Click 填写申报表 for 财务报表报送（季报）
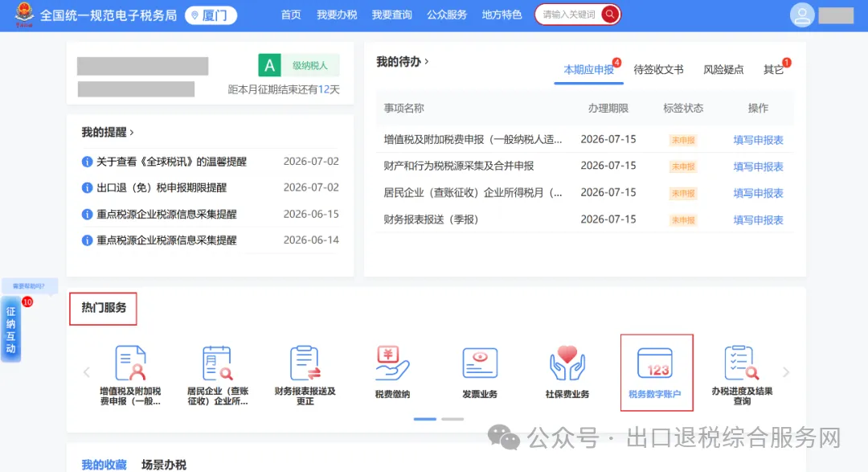Screen dimensions: 868x472 [x=759, y=220]
